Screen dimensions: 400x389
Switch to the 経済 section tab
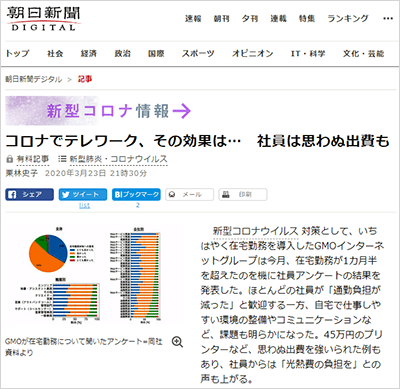pos(89,54)
